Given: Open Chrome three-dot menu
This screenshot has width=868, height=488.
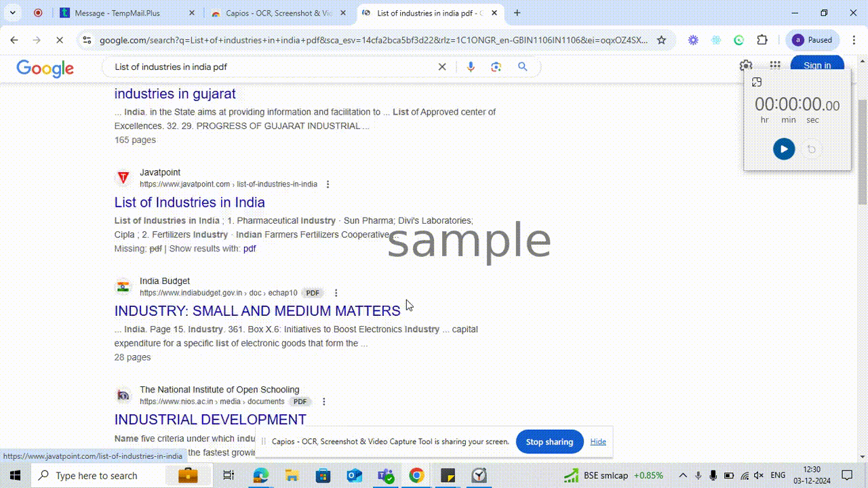Looking at the screenshot, I should 854,40.
